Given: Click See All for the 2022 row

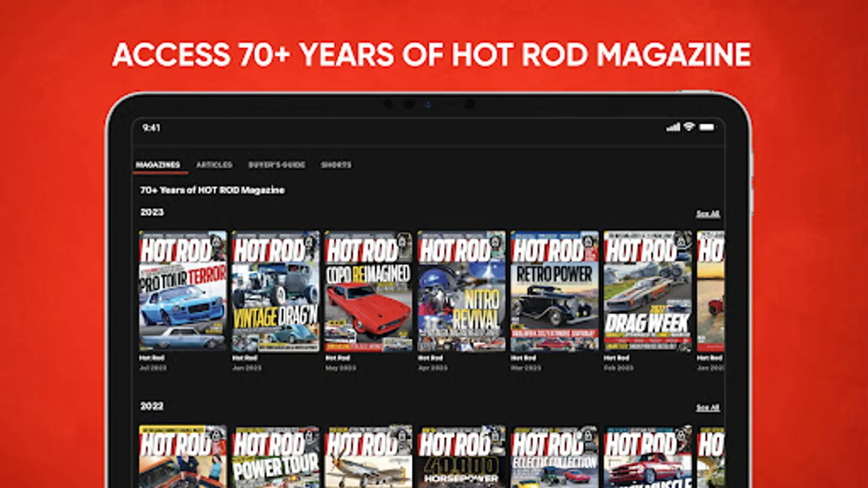Looking at the screenshot, I should point(708,407).
